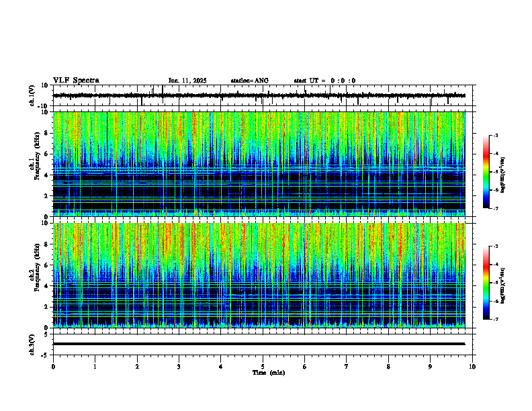Click the time axis tick label "8"
Screen dimensions: 532x411
click(x=388, y=367)
